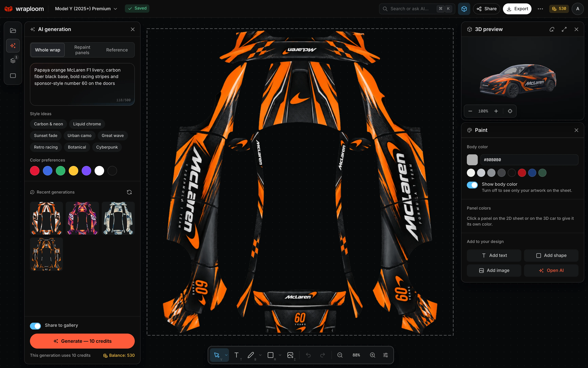The image size is (588, 368).
Task: Select the purple color preference swatch
Action: pos(86,171)
